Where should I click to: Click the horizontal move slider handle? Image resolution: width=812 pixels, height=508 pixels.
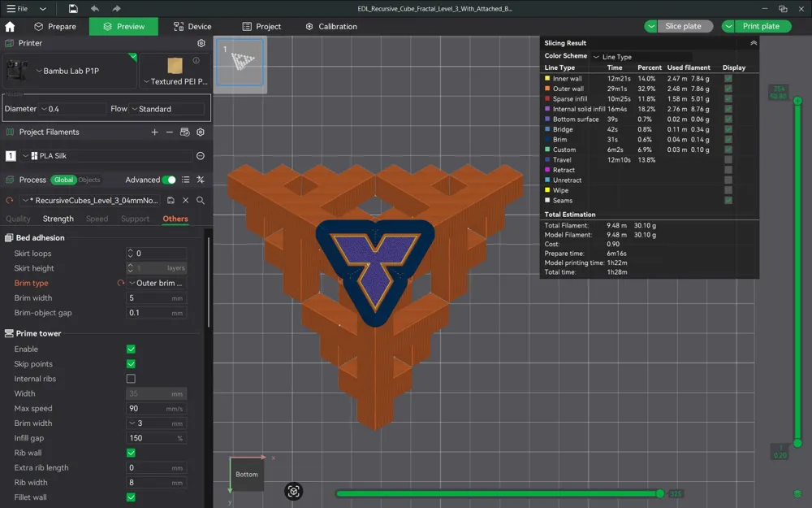coord(659,493)
